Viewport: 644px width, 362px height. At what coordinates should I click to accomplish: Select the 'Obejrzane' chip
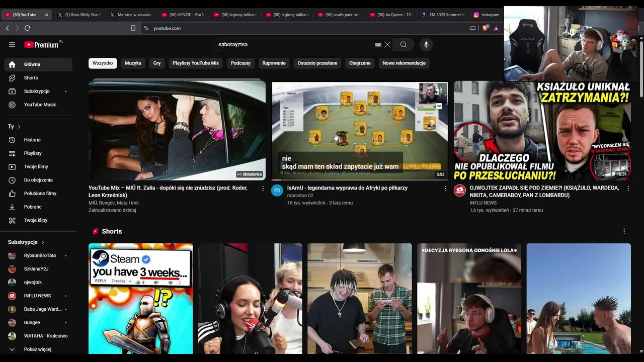point(360,63)
